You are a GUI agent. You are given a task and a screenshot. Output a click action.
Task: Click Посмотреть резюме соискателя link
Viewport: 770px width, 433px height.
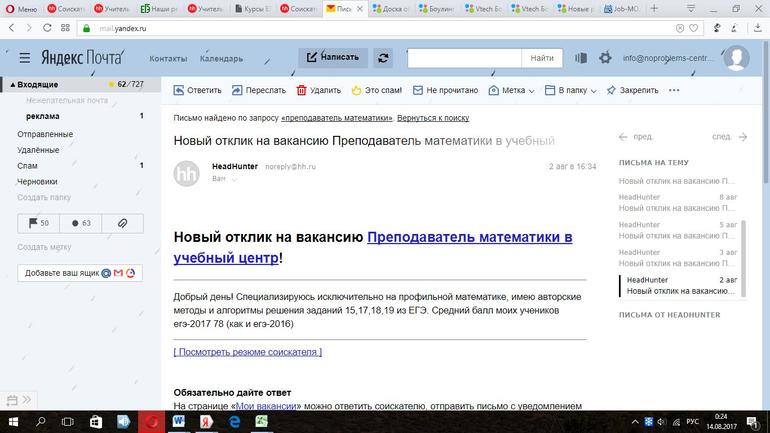248,352
